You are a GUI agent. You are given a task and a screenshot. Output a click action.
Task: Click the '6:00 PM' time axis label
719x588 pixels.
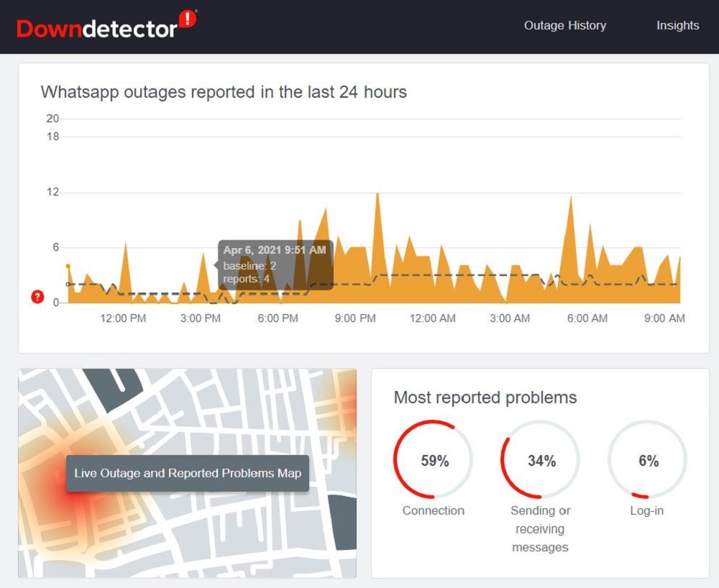278,318
